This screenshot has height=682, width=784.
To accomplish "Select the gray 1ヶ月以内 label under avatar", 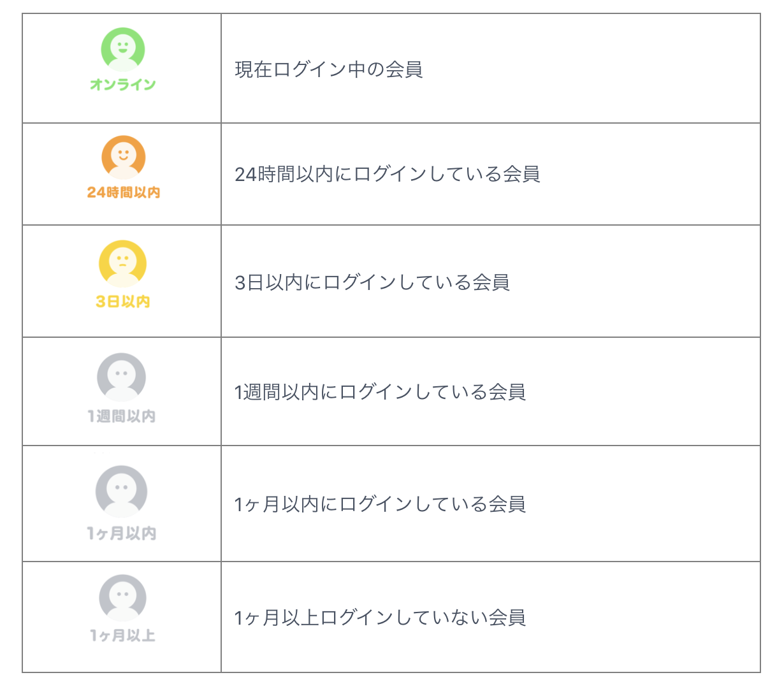I will pyautogui.click(x=122, y=533).
